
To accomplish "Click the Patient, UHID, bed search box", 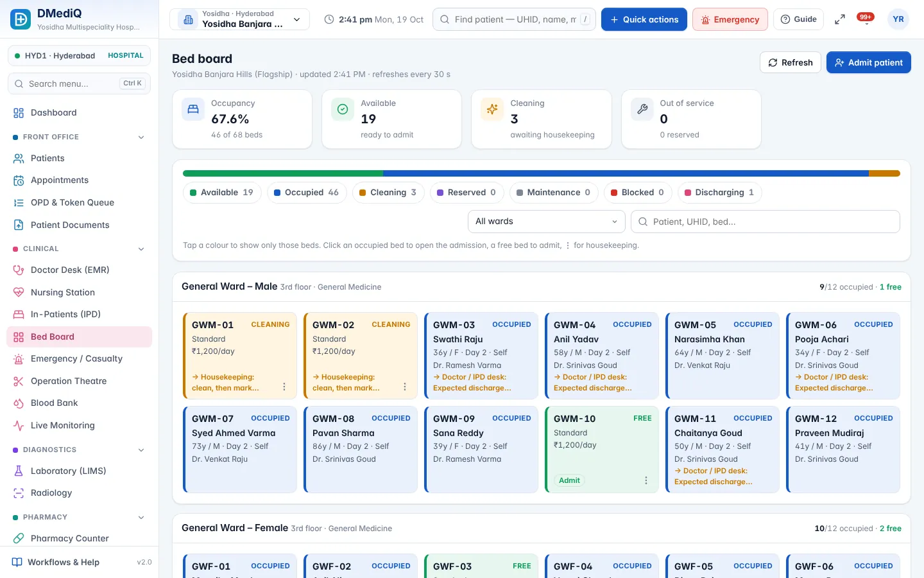I will 765,222.
